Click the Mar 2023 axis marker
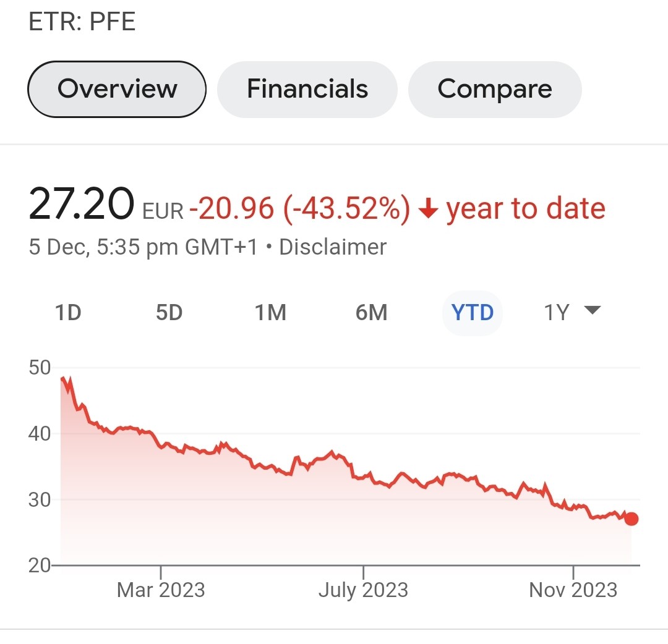 point(161,590)
